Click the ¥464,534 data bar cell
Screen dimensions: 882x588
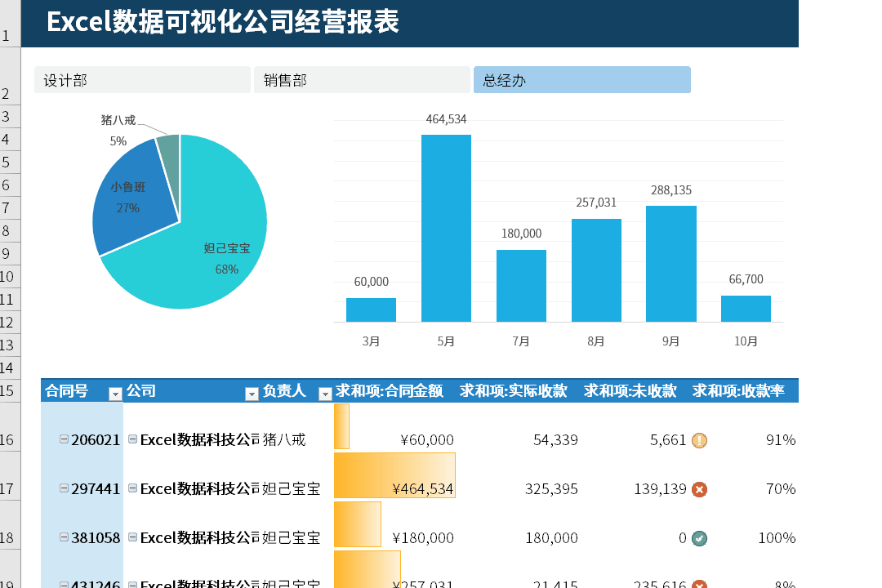point(394,476)
